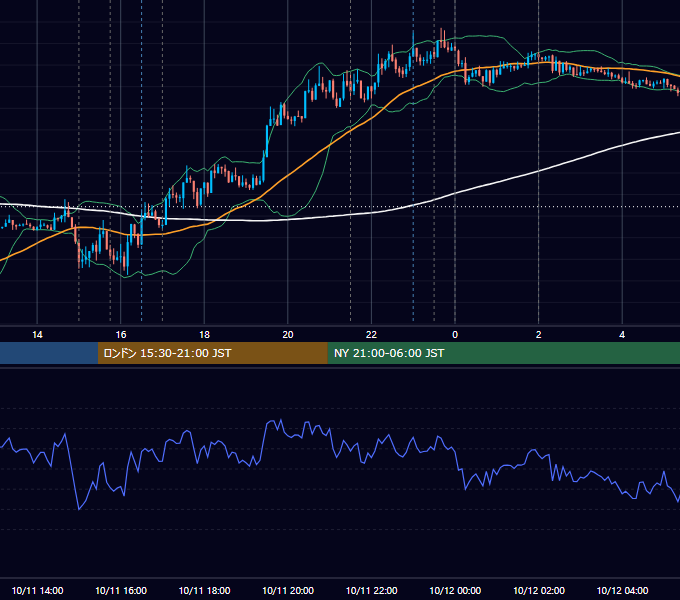Image resolution: width=680 pixels, height=600 pixels.
Task: Click the 10/12 04:00 date label
Action: click(622, 590)
